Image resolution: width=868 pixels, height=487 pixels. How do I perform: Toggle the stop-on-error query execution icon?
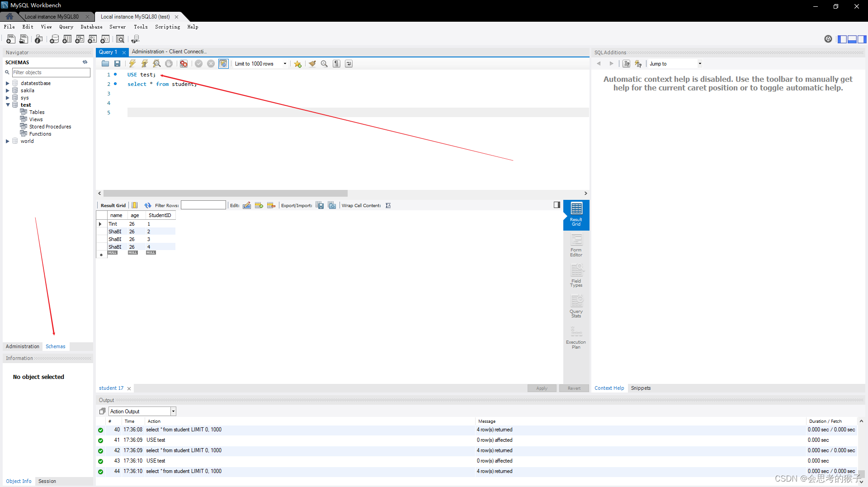[184, 64]
